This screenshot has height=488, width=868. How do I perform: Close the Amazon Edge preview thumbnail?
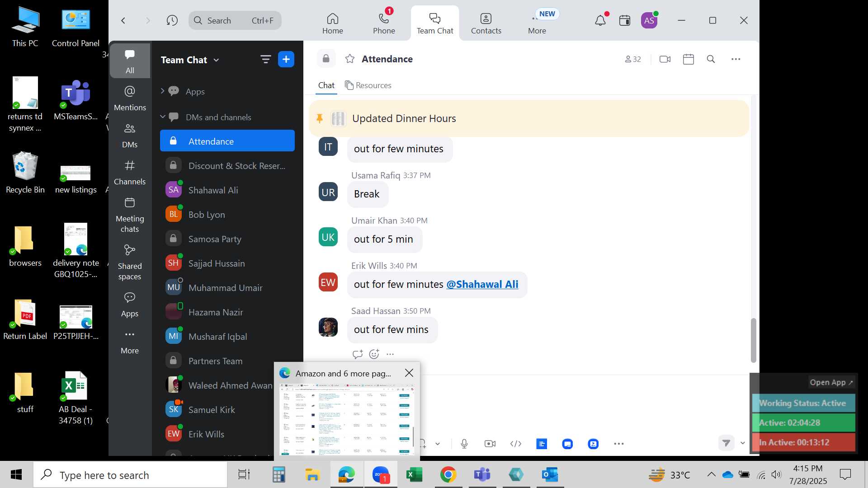[x=409, y=373]
